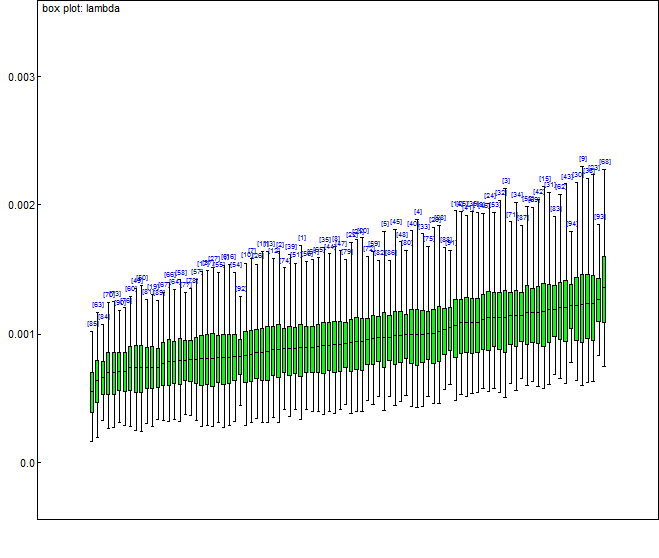The image size is (659, 558).
Task: Click the [62] box label
Action: pos(561,187)
